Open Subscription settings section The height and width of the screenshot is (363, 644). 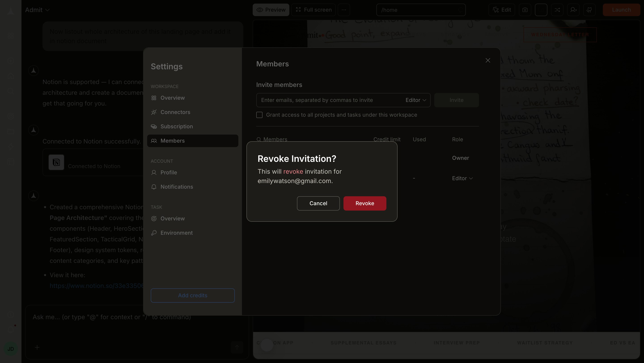point(193,127)
